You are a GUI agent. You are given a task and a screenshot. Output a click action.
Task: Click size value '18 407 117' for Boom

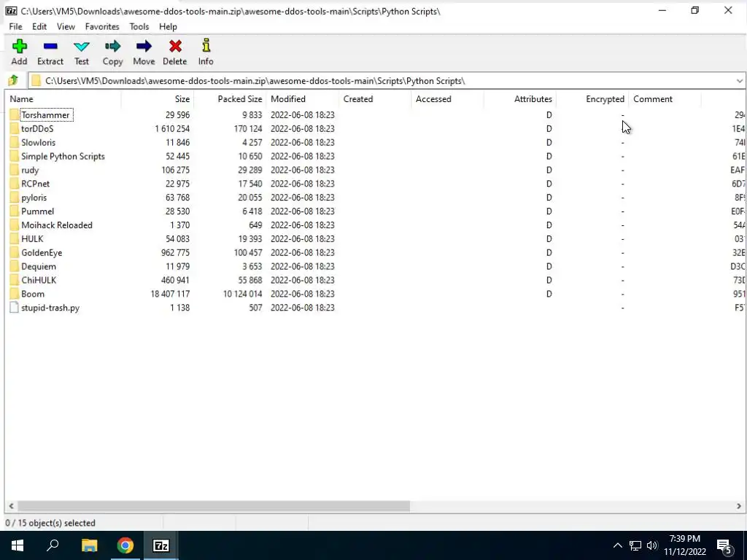(x=170, y=295)
